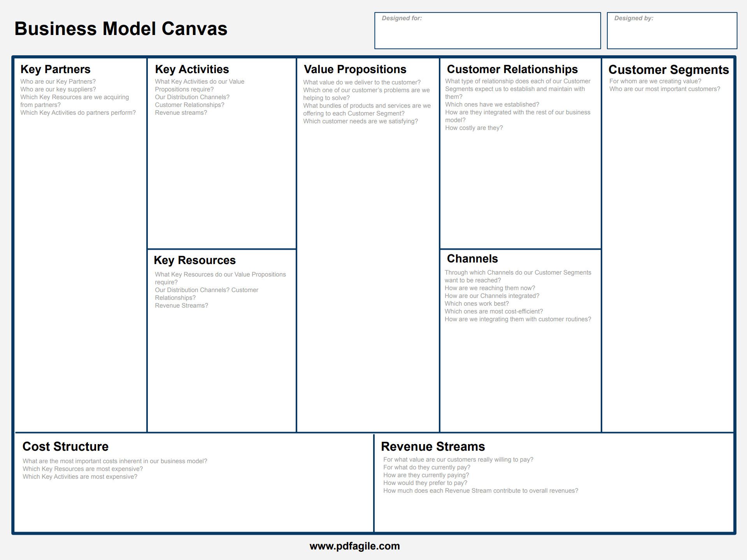747x560 pixels.
Task: Click 'For whom are we creating value?'
Action: pos(655,81)
